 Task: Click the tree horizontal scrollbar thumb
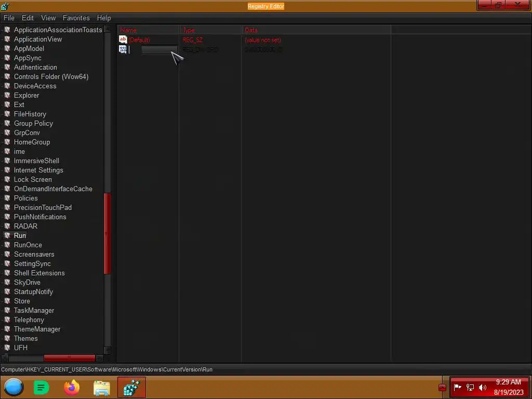coord(70,357)
